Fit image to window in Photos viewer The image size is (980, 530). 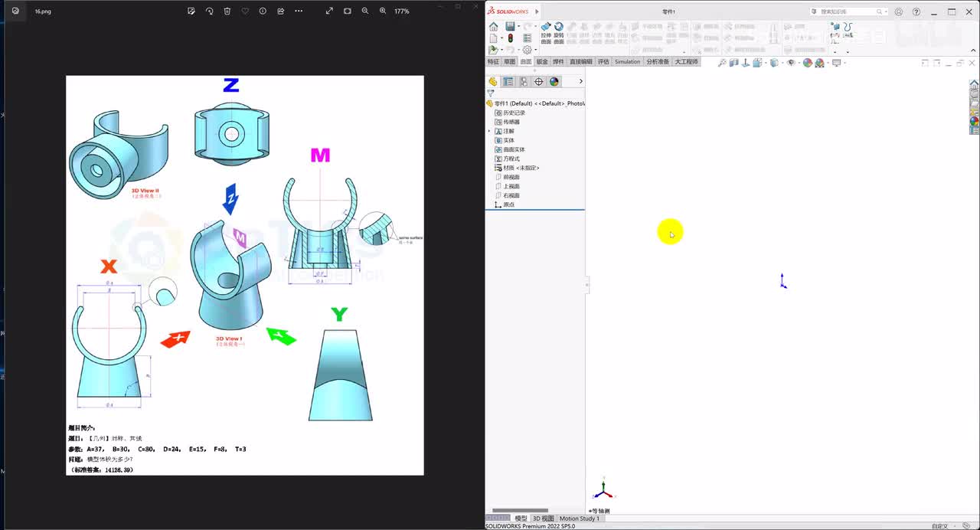pyautogui.click(x=347, y=11)
